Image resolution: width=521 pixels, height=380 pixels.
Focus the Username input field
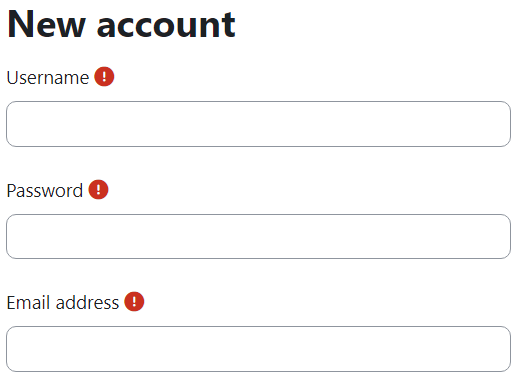(x=258, y=124)
